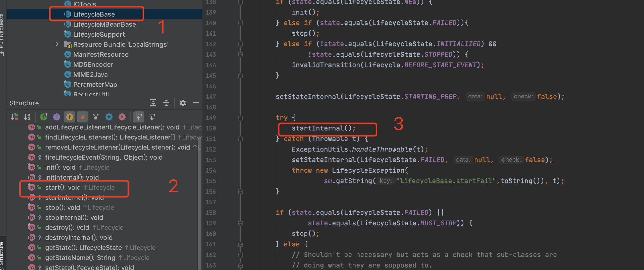Click handleThrowable on line 152
Screen dimensions: 644x270
coord(382,149)
